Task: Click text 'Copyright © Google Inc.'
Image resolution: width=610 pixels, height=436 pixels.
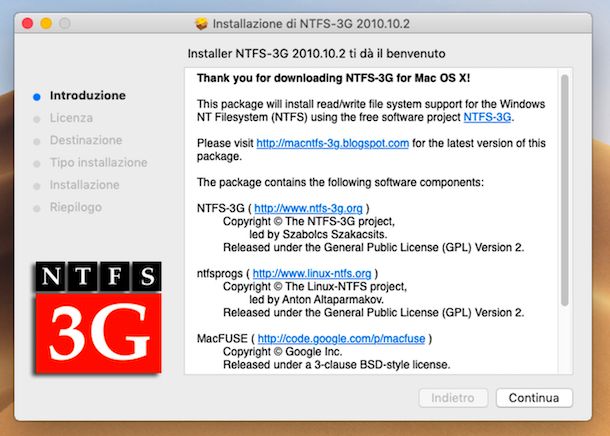Action: coord(282,352)
